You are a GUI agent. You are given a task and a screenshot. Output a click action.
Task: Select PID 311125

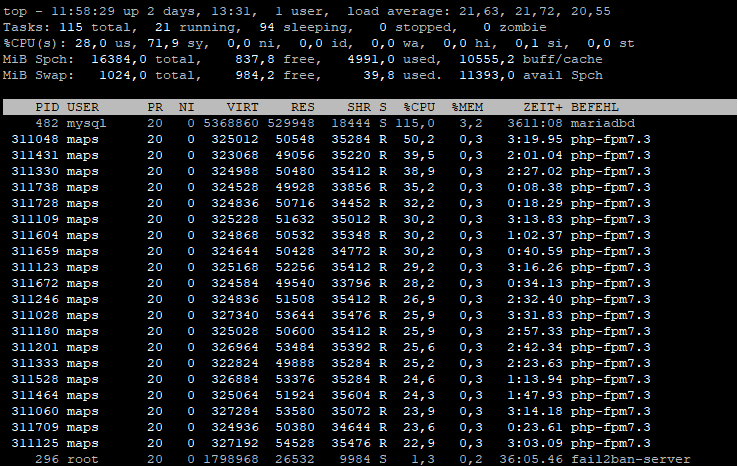tap(35, 443)
